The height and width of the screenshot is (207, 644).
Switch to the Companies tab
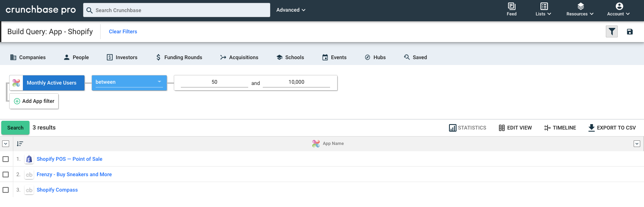(28, 57)
